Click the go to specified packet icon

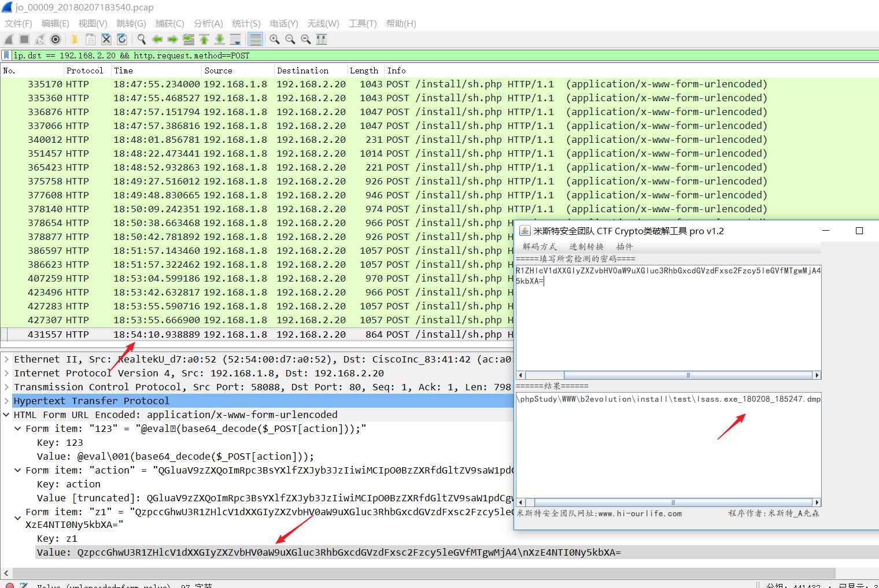pyautogui.click(x=189, y=39)
